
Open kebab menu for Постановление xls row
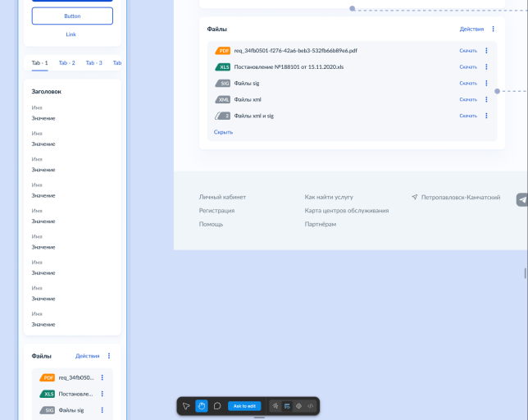[486, 66]
